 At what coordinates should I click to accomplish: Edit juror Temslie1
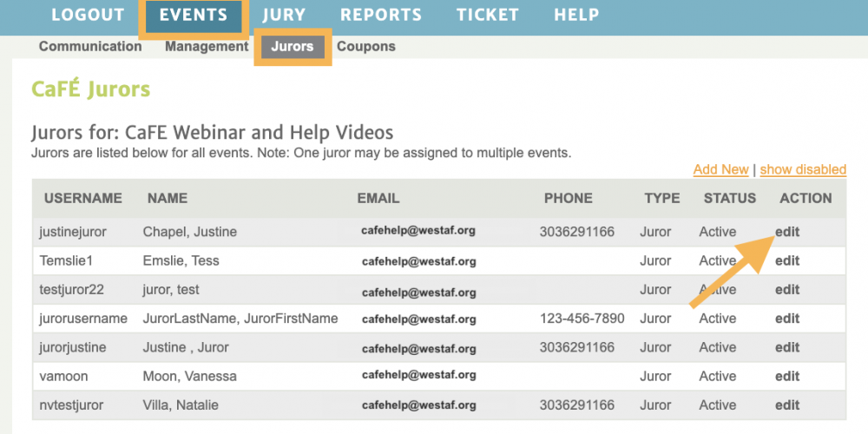click(787, 260)
